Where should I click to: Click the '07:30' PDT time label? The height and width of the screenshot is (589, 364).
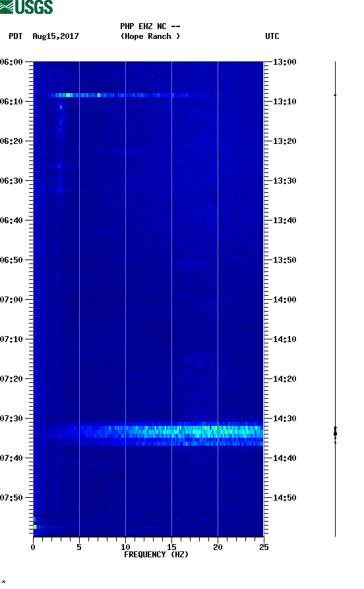point(11,419)
